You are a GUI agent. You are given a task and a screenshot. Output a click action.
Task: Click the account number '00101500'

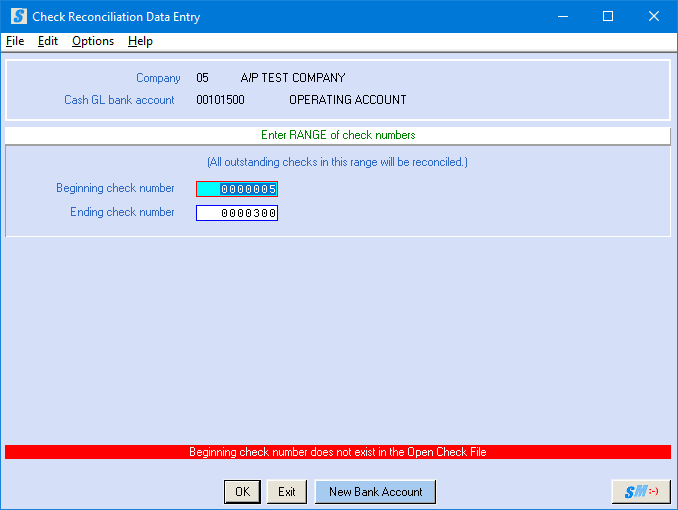[220, 100]
